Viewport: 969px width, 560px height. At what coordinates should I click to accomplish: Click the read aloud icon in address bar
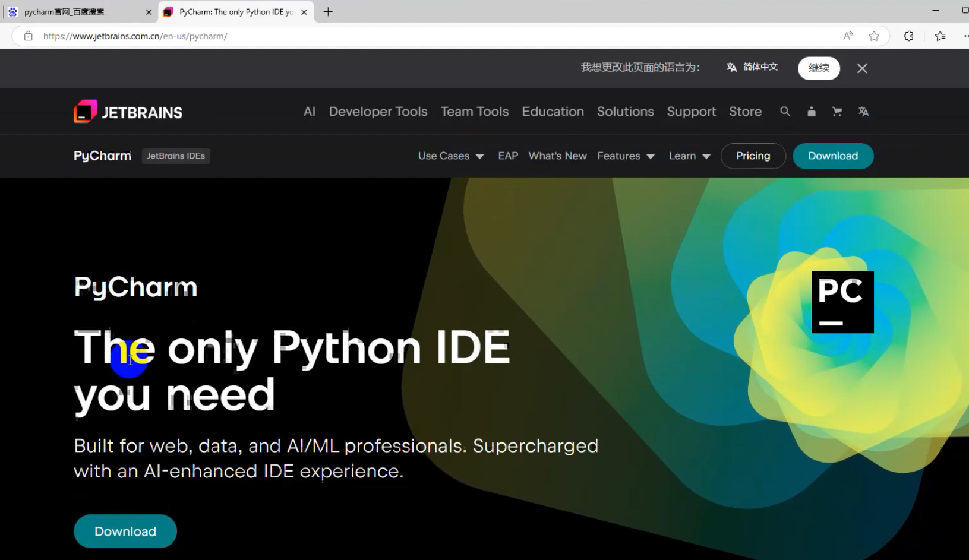pos(848,36)
